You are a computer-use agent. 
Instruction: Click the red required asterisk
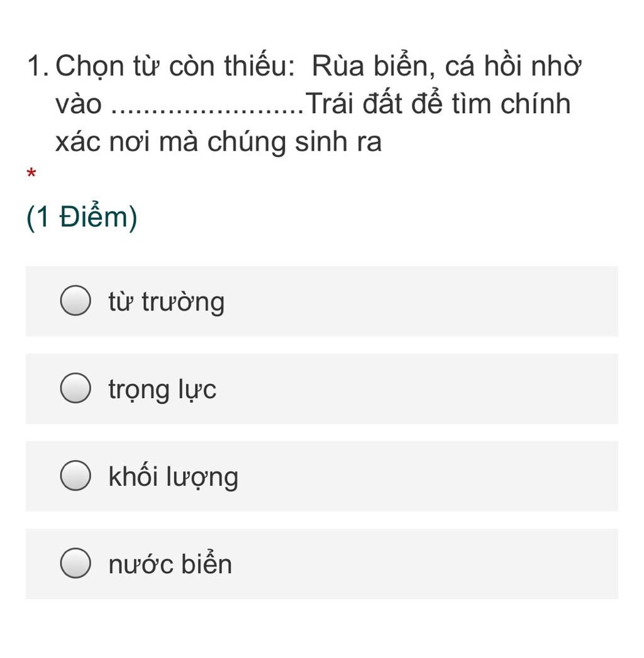point(31,173)
